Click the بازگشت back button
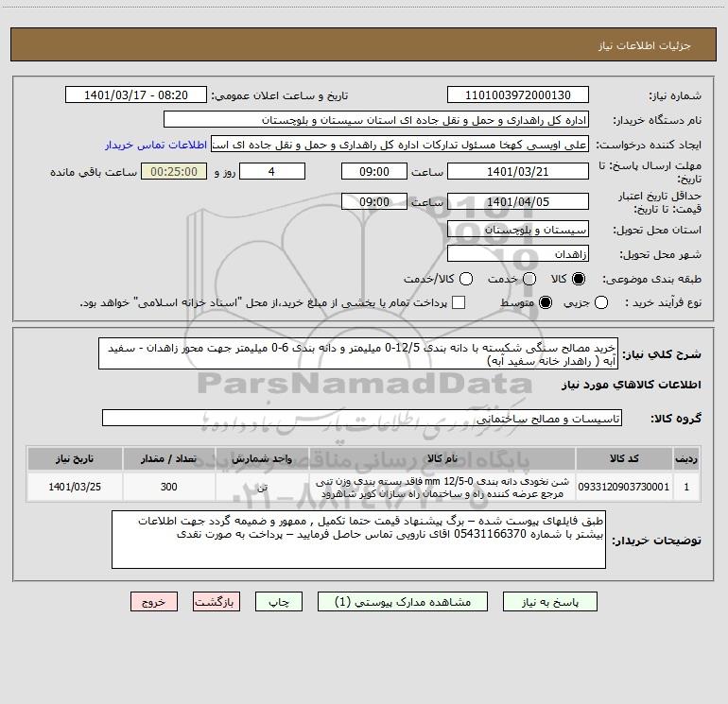Viewport: 728px width, 704px height. (x=217, y=602)
